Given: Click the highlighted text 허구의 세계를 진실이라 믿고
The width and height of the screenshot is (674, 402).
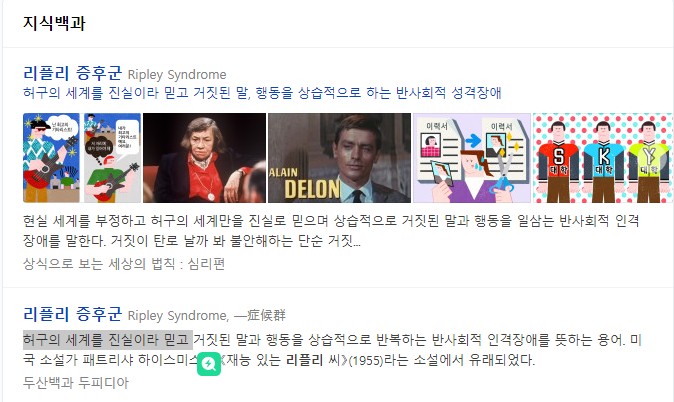Looking at the screenshot, I should click(107, 340).
